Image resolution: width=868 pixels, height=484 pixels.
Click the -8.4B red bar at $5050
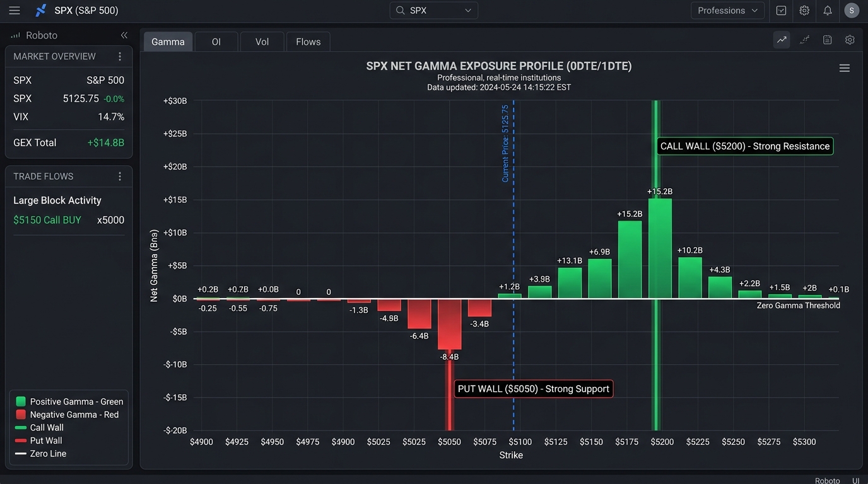(x=449, y=324)
